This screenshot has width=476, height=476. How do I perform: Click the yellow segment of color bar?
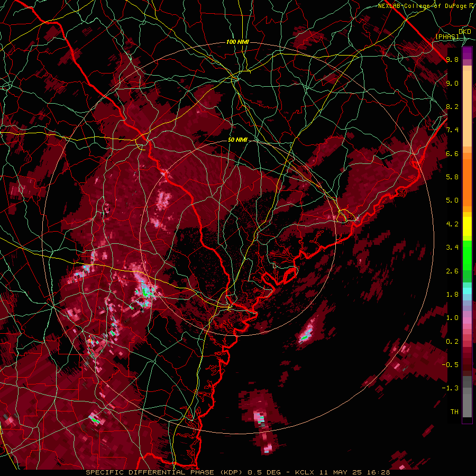click(x=467, y=226)
